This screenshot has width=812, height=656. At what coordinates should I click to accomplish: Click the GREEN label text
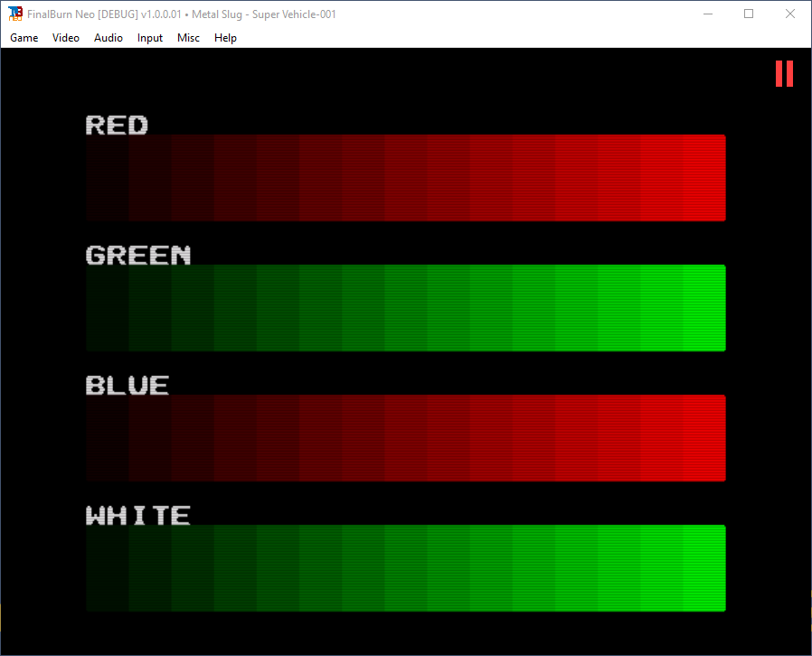[137, 255]
